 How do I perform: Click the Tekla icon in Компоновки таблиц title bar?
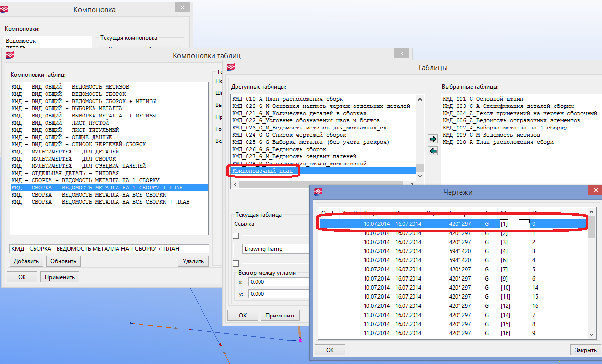[10, 55]
